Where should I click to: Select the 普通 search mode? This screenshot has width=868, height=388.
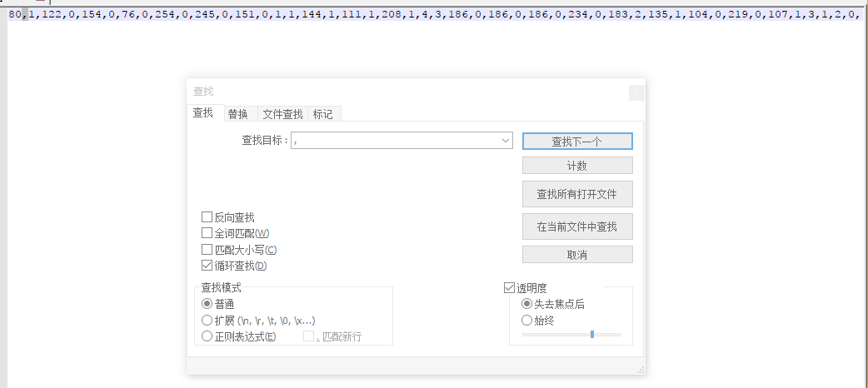click(207, 303)
